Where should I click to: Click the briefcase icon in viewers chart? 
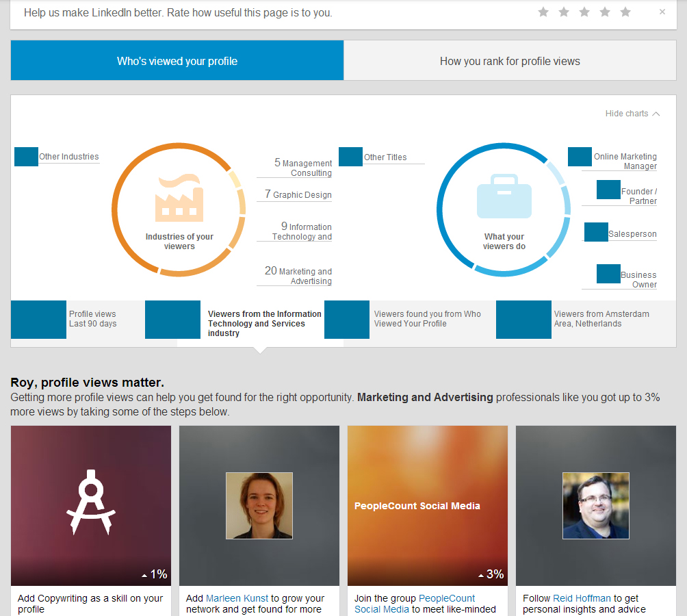click(504, 196)
